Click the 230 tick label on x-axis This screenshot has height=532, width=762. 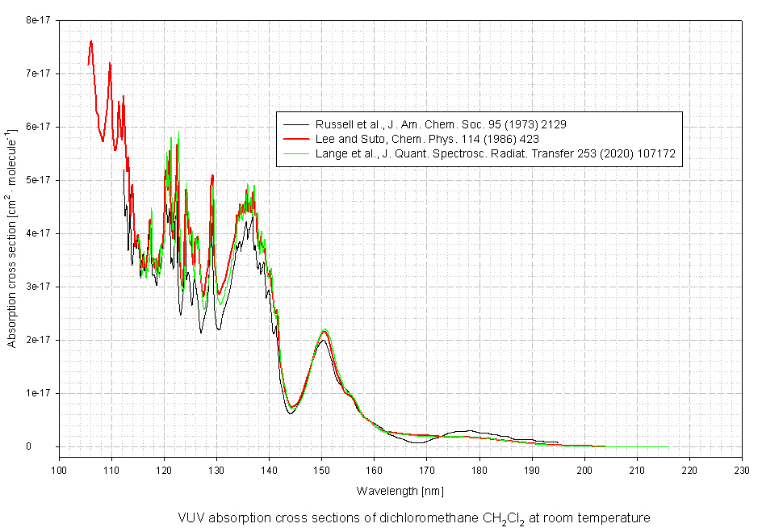[742, 468]
